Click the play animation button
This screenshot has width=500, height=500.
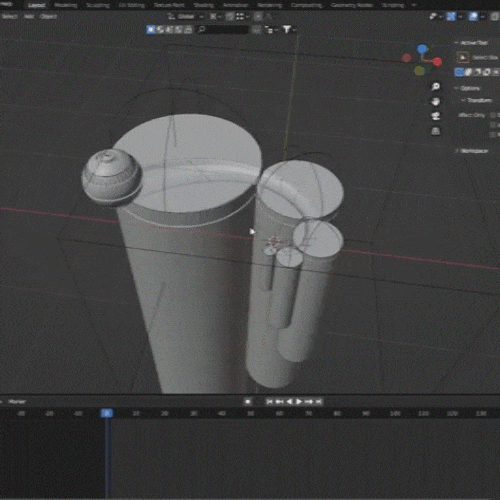pos(299,402)
